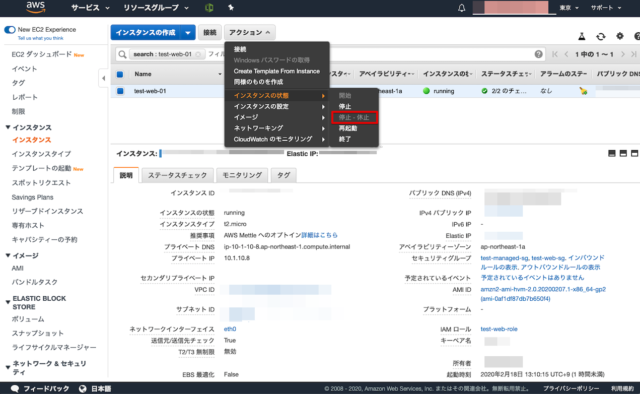Go to next page of results
This screenshot has width=640, height=394.
coord(622,54)
